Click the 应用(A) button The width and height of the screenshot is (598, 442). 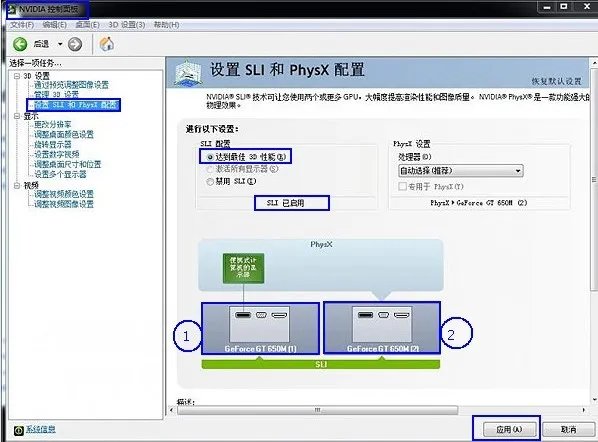(509, 429)
